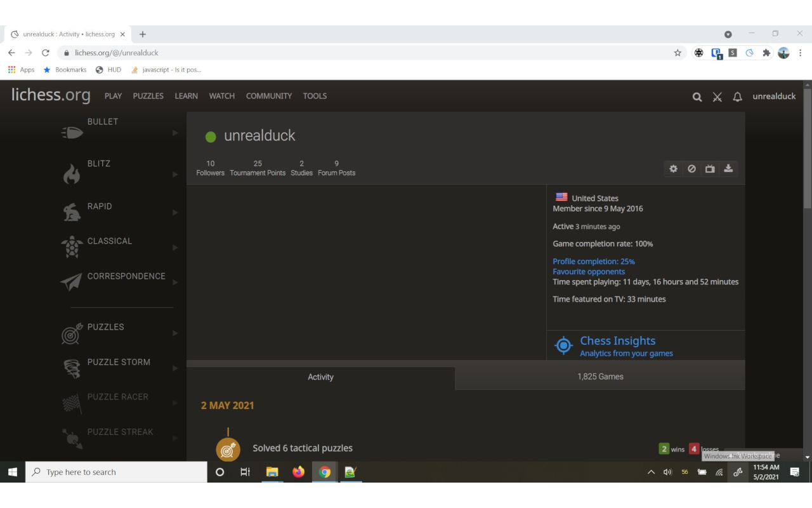Bookmark this page with the star

click(x=678, y=53)
